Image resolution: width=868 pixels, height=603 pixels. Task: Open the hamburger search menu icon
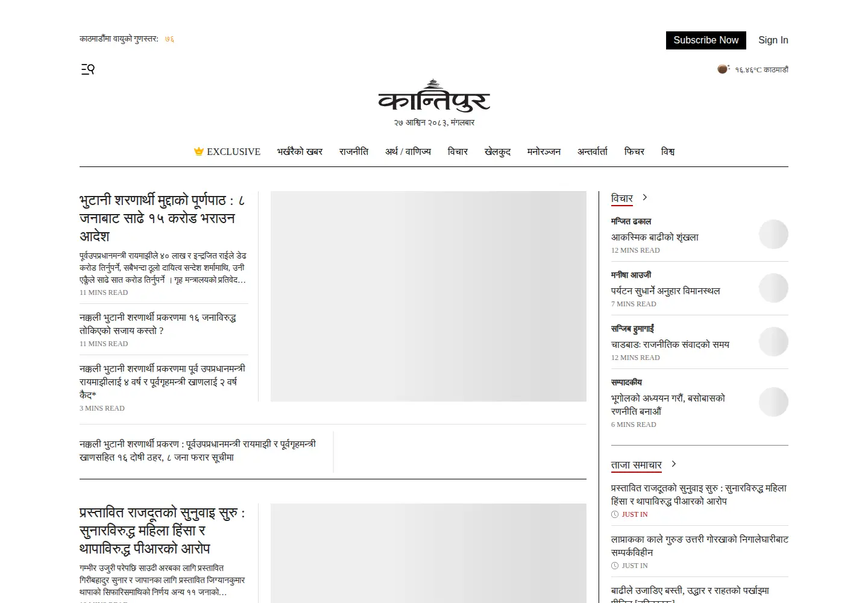(88, 69)
